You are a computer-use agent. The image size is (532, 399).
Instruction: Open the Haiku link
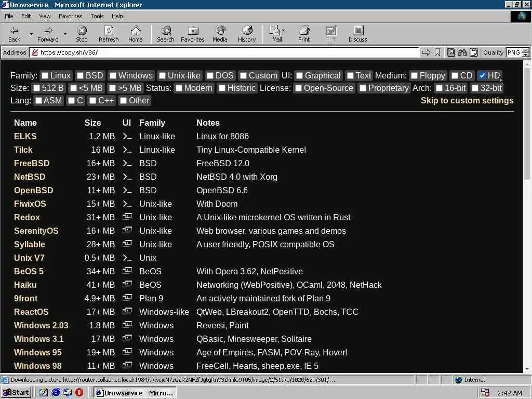(x=25, y=285)
